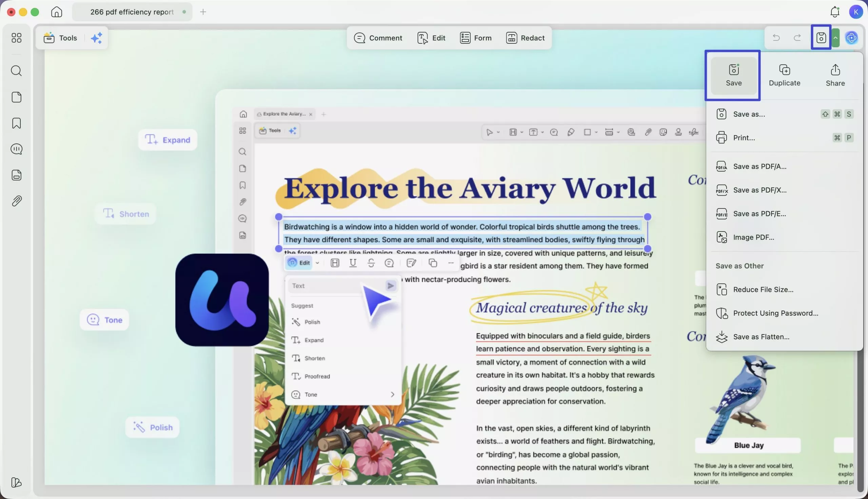Open the Tools dropdown menu

tap(60, 38)
